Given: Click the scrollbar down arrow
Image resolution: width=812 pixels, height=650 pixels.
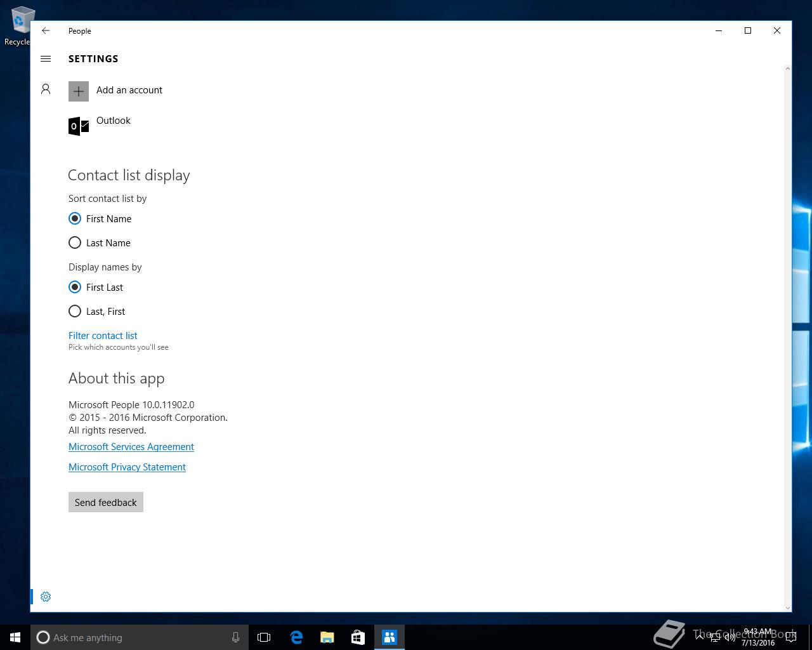Looking at the screenshot, I should (x=788, y=608).
